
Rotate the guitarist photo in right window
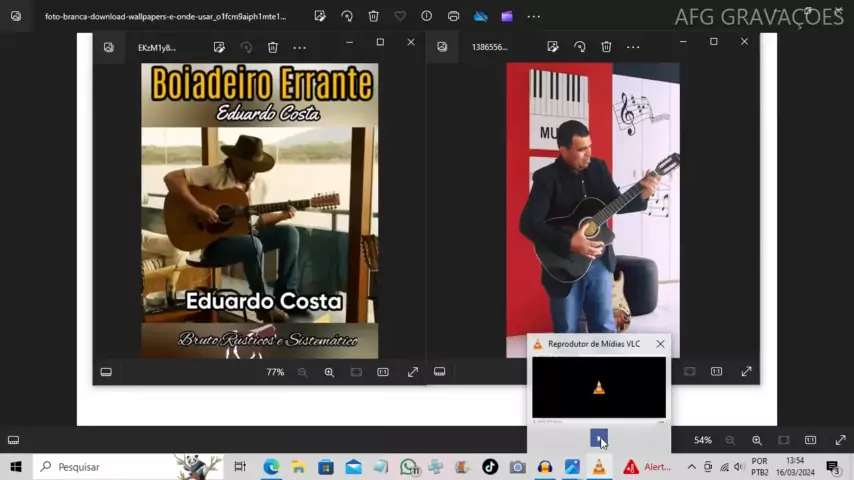coord(580,47)
